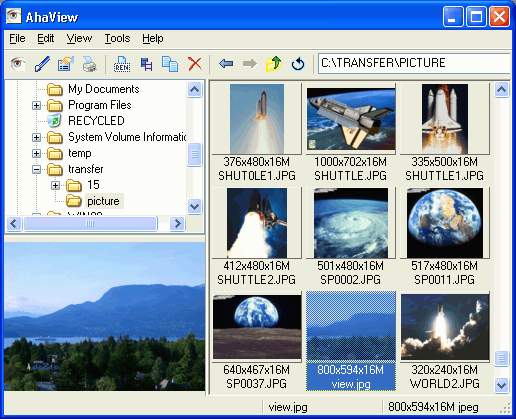516x419 pixels.
Task: Click the printer icon
Action: 89,64
